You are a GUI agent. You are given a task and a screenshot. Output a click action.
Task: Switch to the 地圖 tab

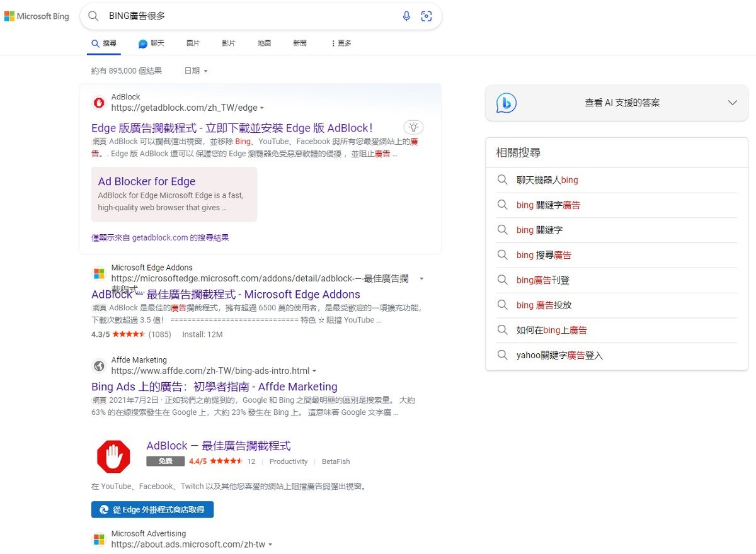[265, 43]
